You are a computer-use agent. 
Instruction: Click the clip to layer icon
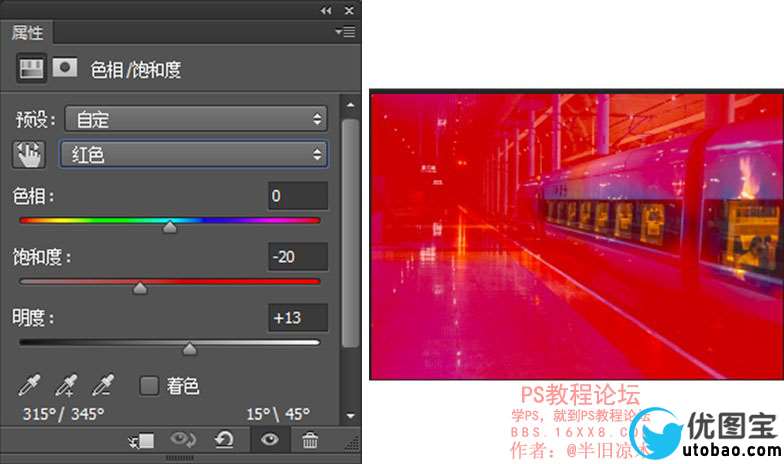(x=141, y=440)
